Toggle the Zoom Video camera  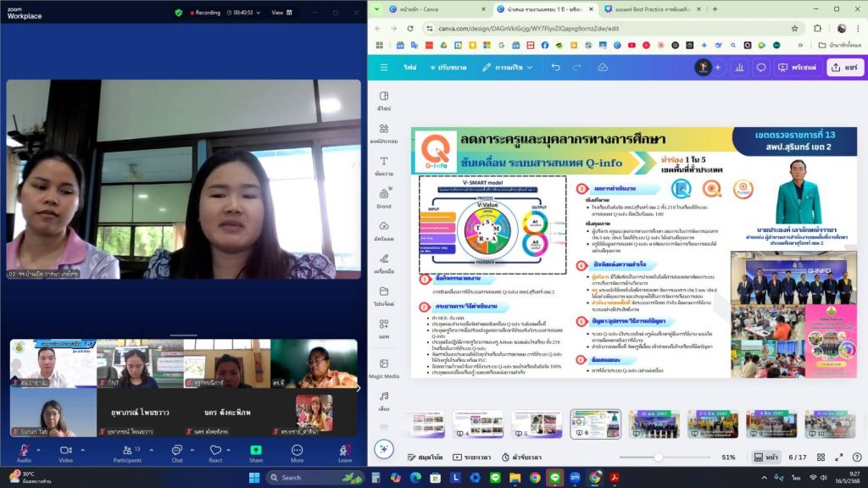[66, 452]
